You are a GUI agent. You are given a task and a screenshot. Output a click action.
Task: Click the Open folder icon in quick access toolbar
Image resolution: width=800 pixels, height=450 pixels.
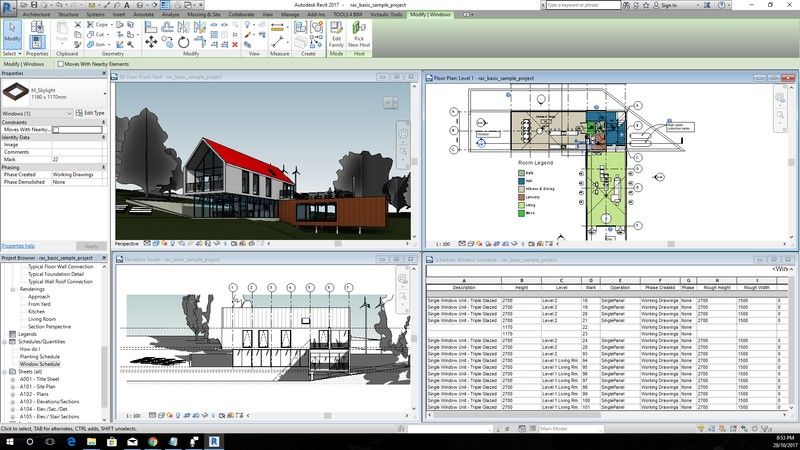click(x=23, y=5)
